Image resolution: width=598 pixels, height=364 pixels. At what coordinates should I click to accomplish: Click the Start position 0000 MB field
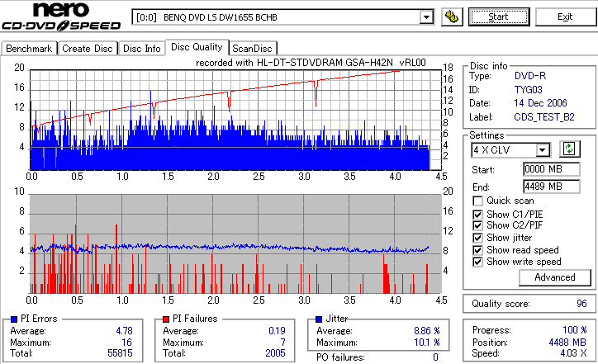pos(551,169)
